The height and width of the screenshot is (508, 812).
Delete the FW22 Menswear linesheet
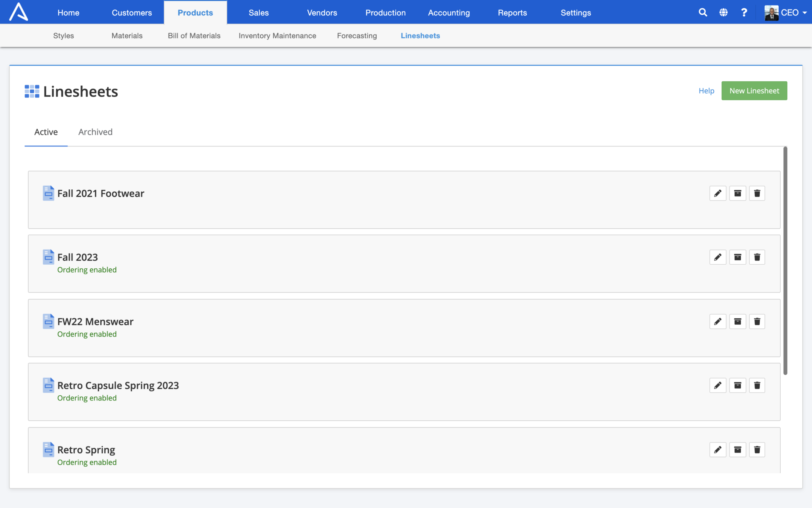(757, 321)
